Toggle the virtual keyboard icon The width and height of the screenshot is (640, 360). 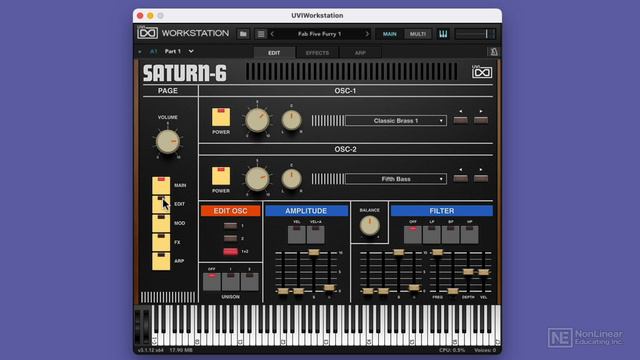pyautogui.click(x=443, y=34)
